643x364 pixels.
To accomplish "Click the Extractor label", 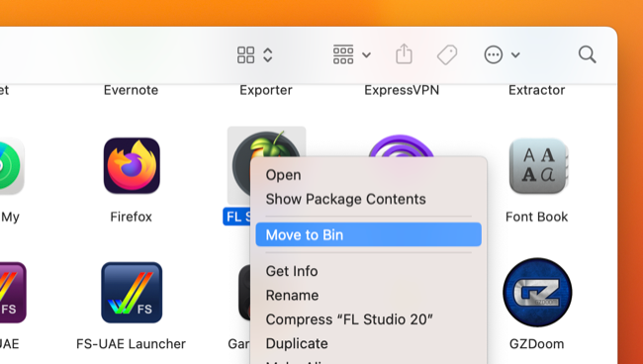I will coord(537,90).
